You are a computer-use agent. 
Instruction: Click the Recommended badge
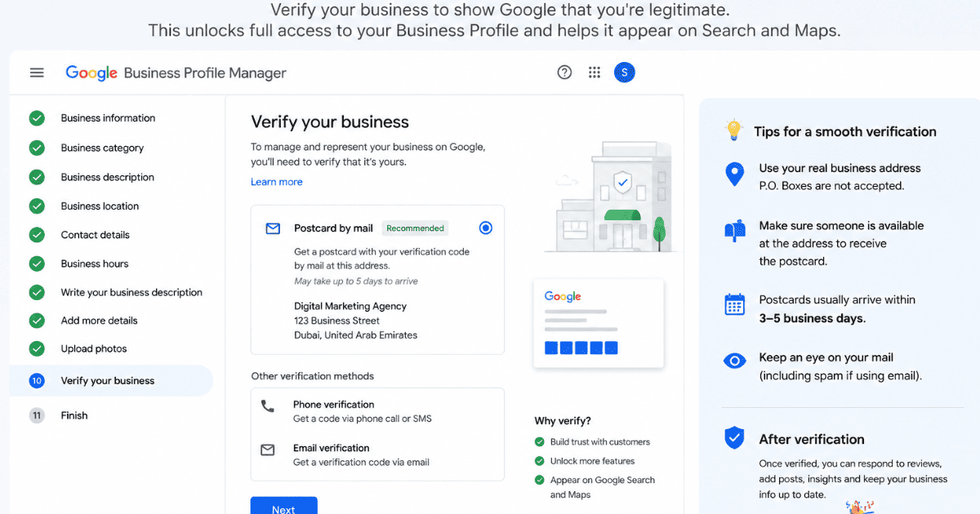click(416, 228)
